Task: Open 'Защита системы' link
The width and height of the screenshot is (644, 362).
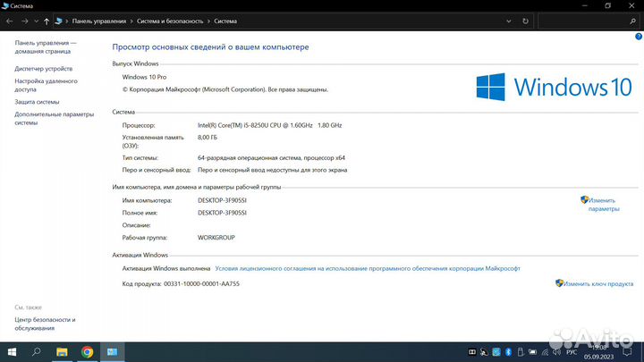Action: [37, 101]
